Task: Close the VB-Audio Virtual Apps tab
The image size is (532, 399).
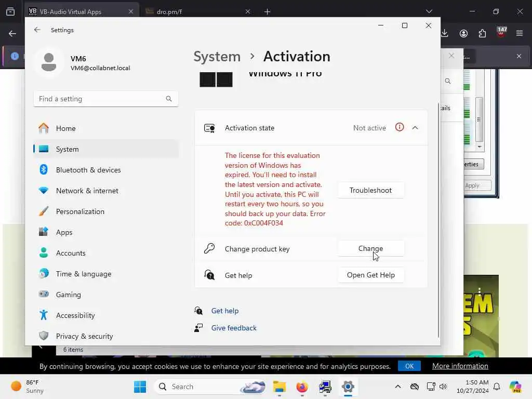Action: [x=131, y=11]
